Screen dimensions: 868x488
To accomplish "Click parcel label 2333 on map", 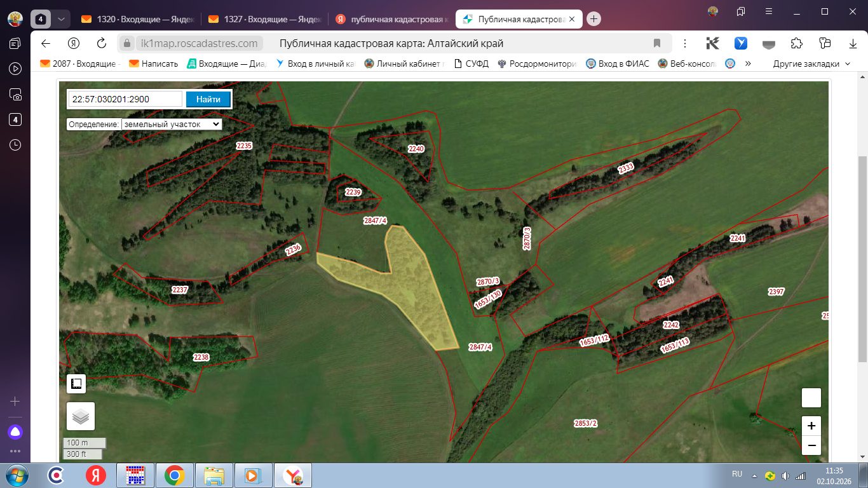I will 626,168.
